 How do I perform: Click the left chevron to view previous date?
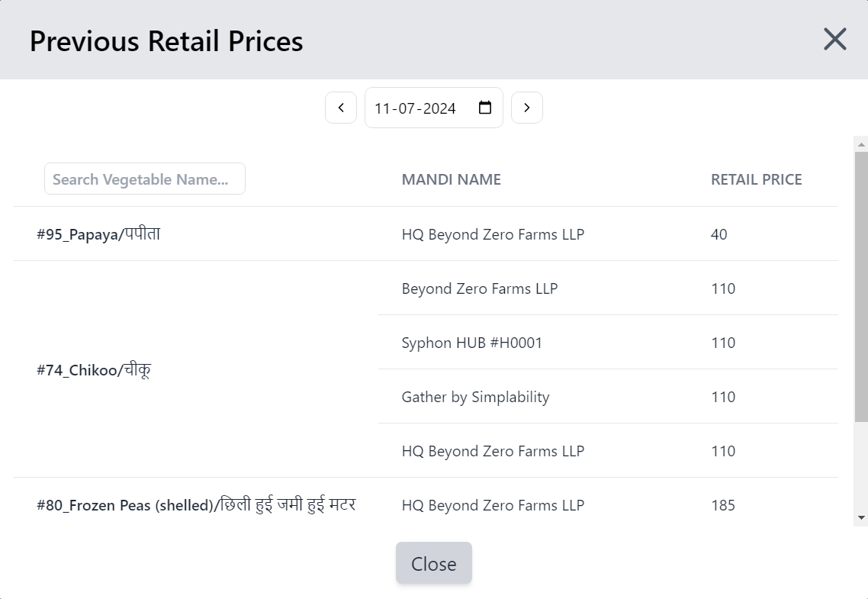pyautogui.click(x=341, y=108)
